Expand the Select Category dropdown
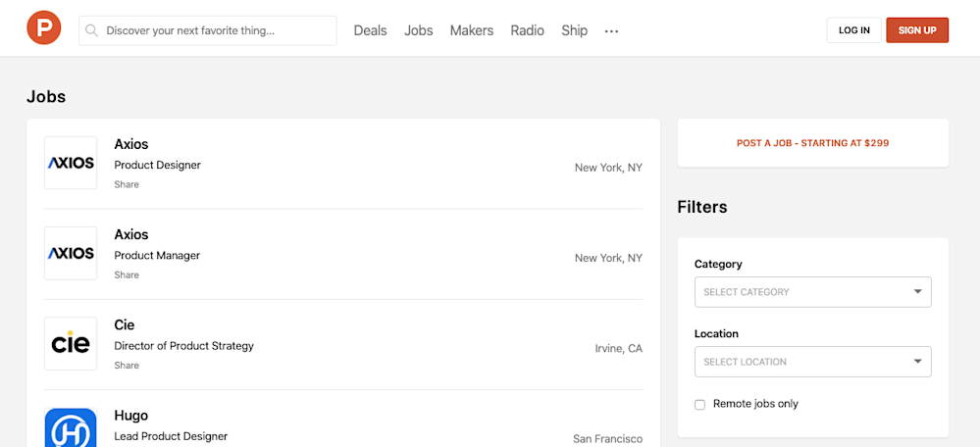The image size is (980, 447). 812,292
